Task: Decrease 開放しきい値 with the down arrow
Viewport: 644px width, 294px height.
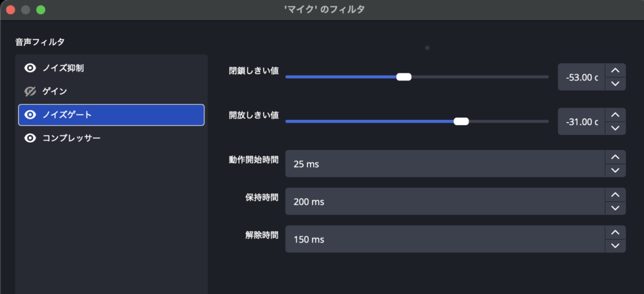Action: (614, 128)
